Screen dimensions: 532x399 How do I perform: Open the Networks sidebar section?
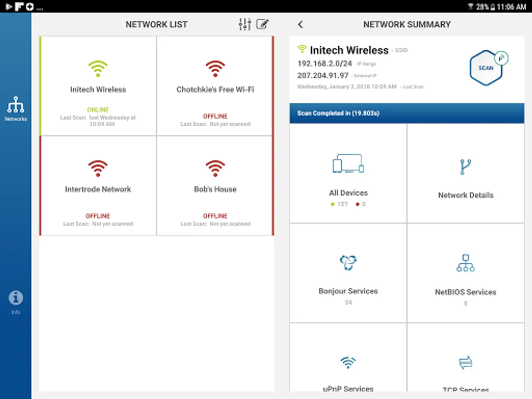click(x=16, y=109)
